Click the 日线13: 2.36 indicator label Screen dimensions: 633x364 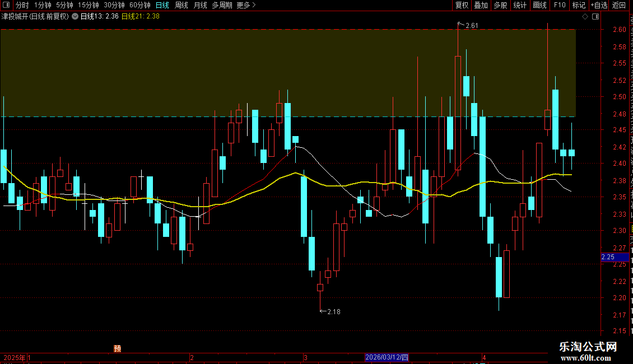(99, 17)
